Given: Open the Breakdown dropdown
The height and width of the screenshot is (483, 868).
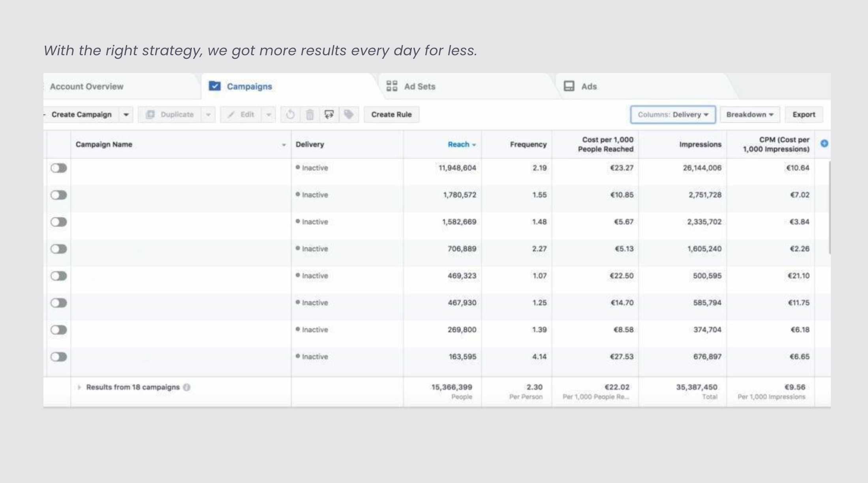Looking at the screenshot, I should (750, 114).
